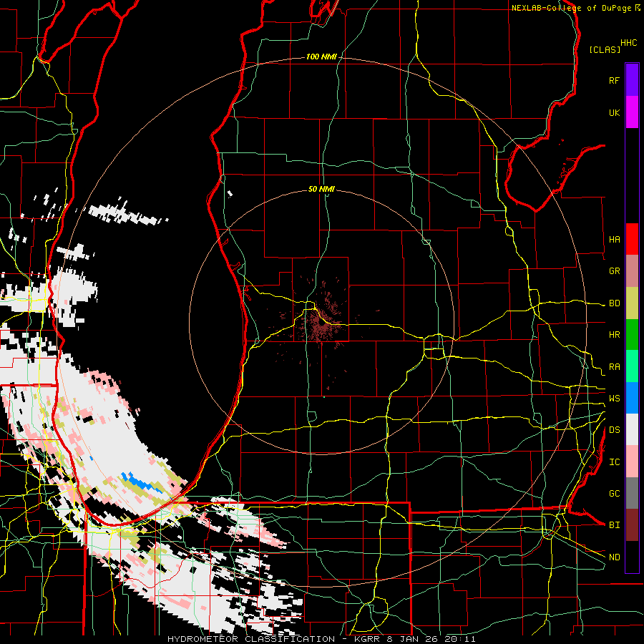Click the ND legend label

[x=614, y=557]
